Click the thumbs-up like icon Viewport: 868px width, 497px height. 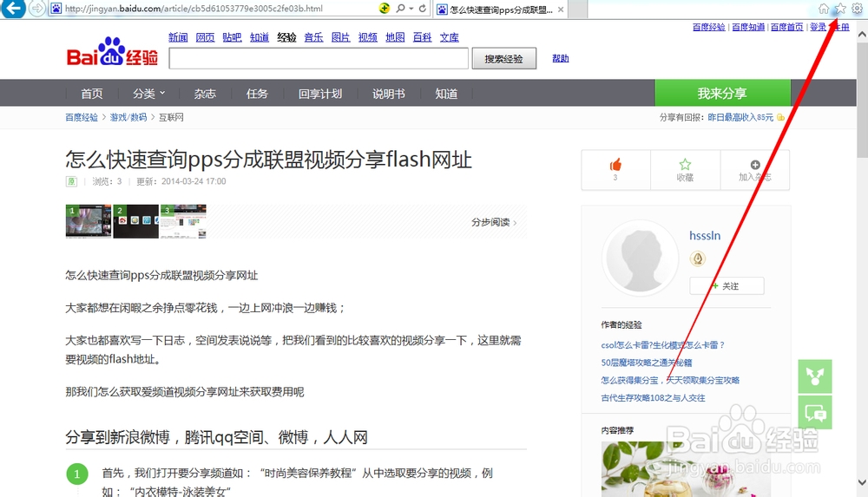tap(615, 165)
